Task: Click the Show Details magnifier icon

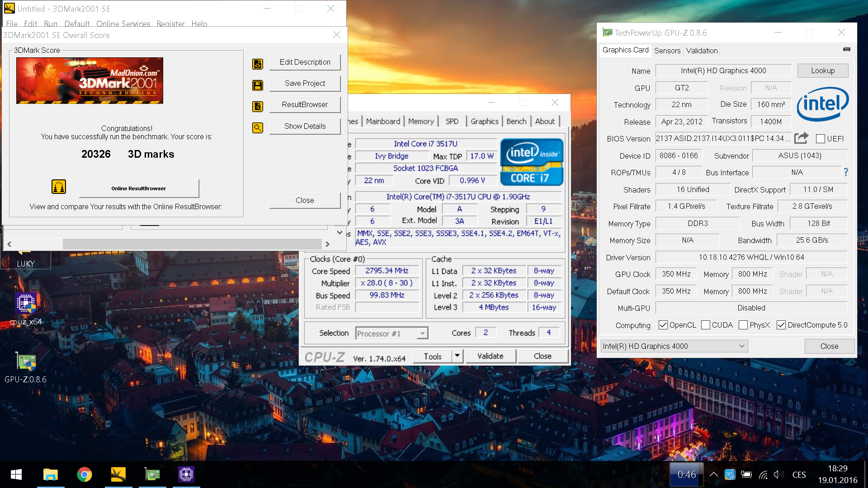Action: pos(258,128)
